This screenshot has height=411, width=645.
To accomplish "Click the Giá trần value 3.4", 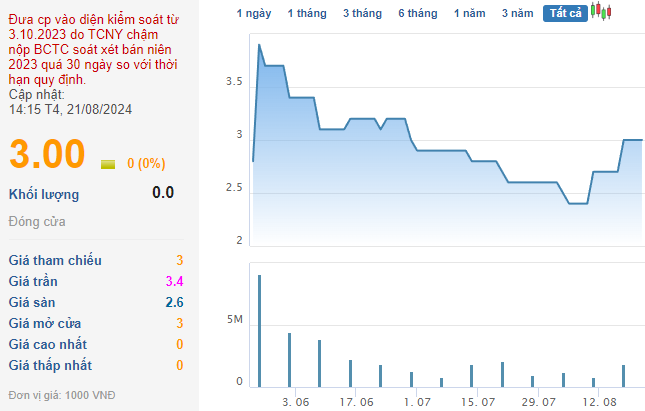I will [174, 281].
